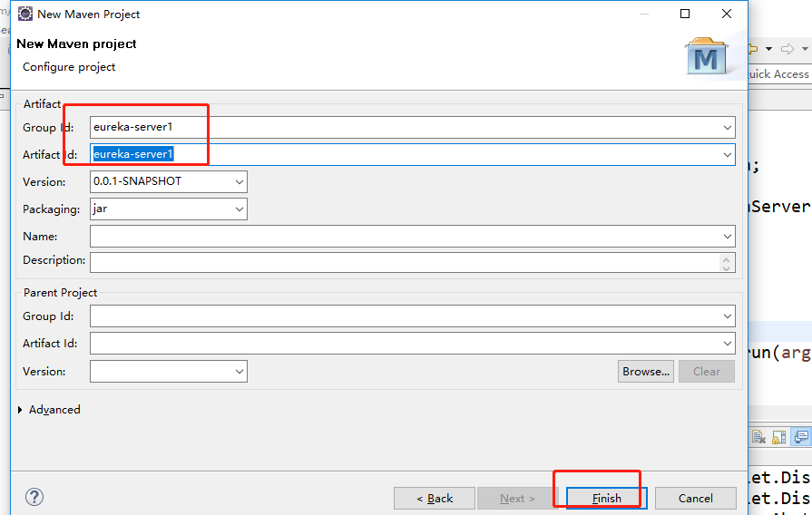Click the Next button
This screenshot has height=515, width=812.
tap(517, 498)
